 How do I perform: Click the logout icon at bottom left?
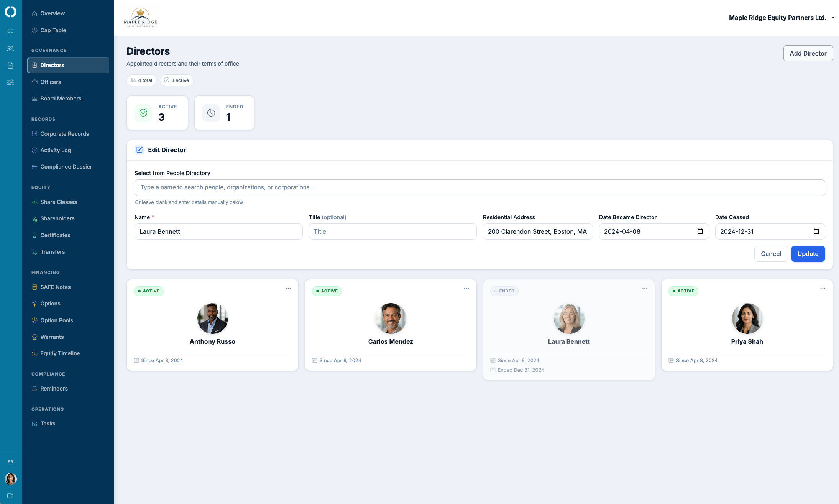click(11, 496)
